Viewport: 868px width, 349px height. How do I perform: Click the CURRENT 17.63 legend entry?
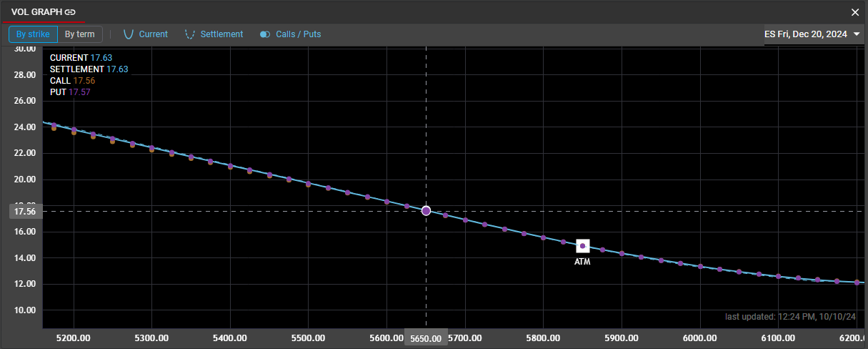pos(81,57)
